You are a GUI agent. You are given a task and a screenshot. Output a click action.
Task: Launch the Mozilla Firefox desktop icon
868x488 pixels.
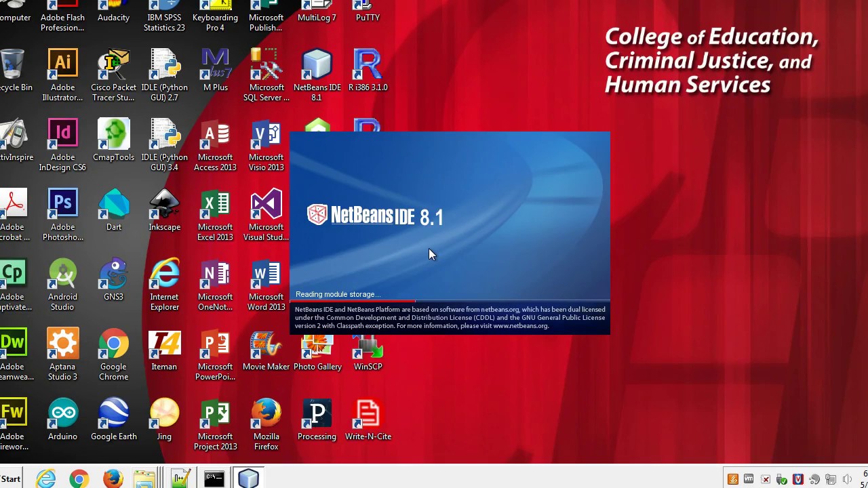tap(267, 424)
